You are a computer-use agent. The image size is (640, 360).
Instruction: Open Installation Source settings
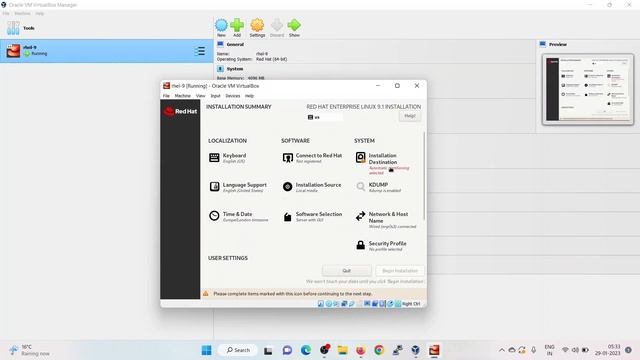[311, 187]
